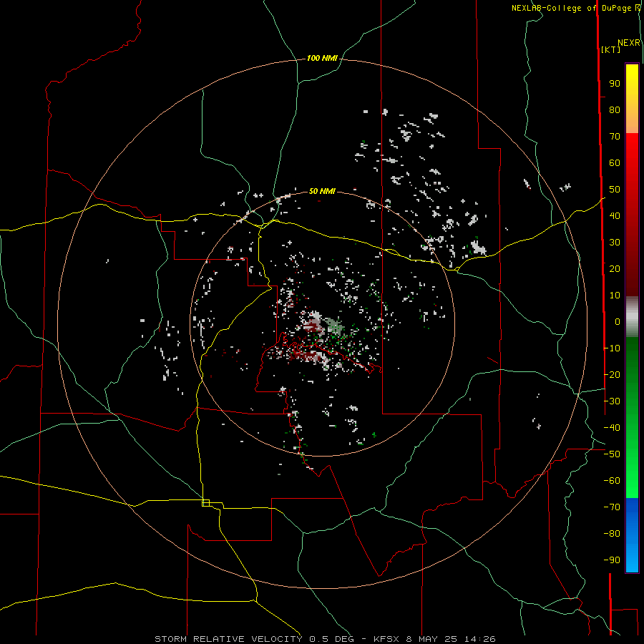Viewport: 644px width, 644px height.
Task: Click the -70 scale value
Action: click(612, 507)
